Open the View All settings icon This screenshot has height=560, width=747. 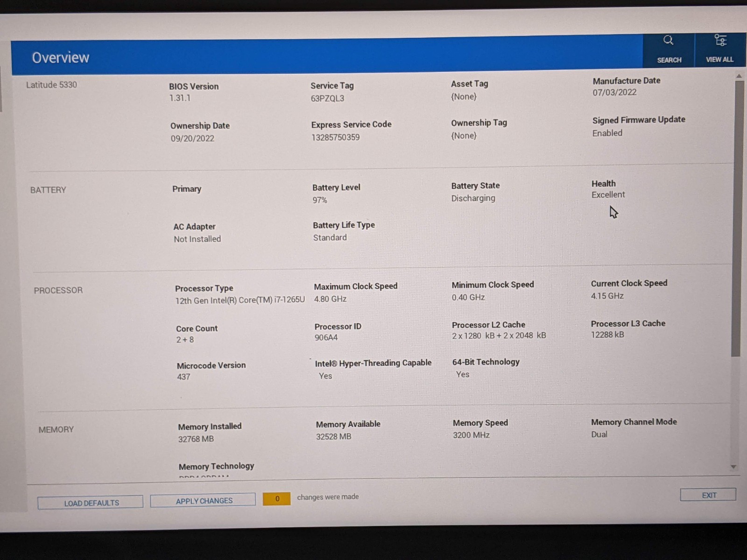click(720, 41)
